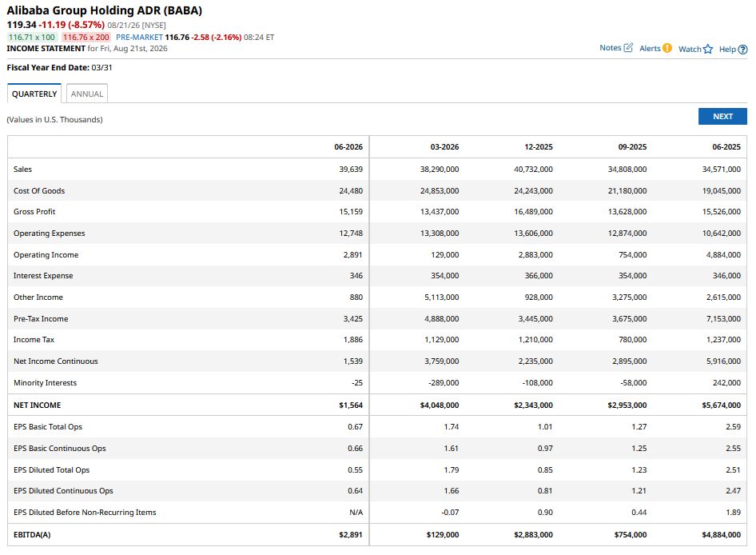Click the Watch link text
This screenshot has width=756, height=555.
click(x=690, y=50)
